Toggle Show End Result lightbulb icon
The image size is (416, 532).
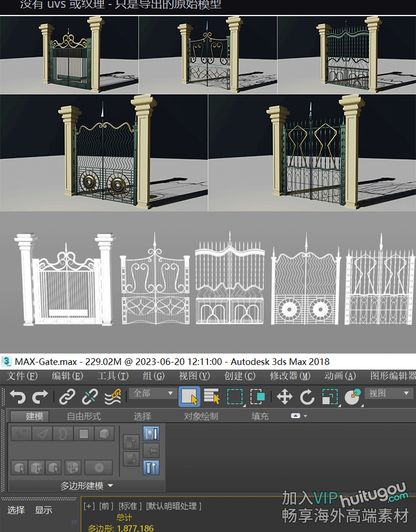[151, 433]
